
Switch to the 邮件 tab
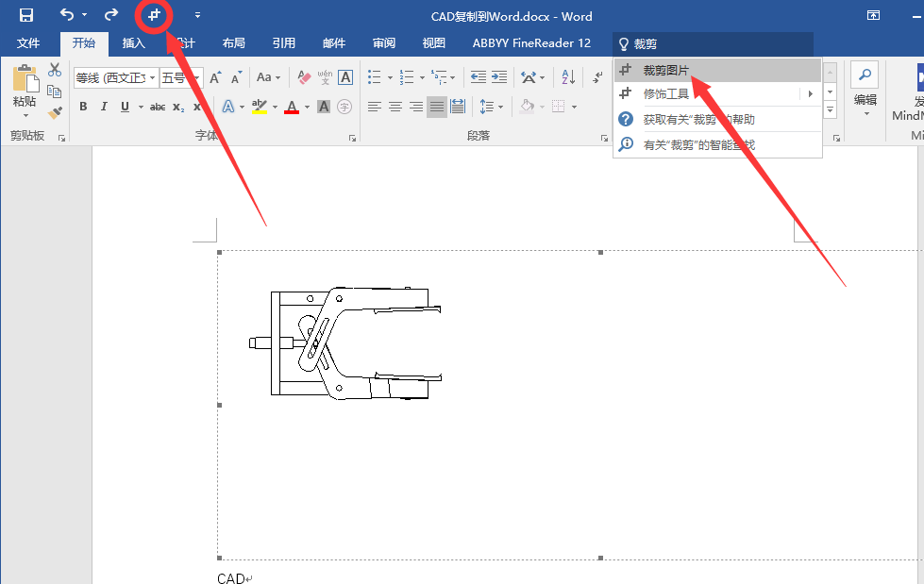[x=334, y=43]
